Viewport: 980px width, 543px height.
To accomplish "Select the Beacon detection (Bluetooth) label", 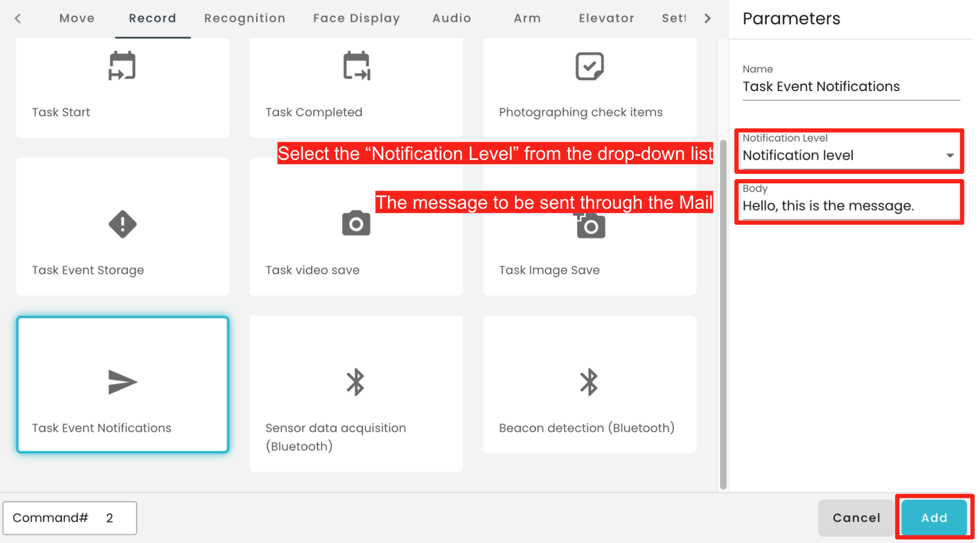I will (587, 428).
